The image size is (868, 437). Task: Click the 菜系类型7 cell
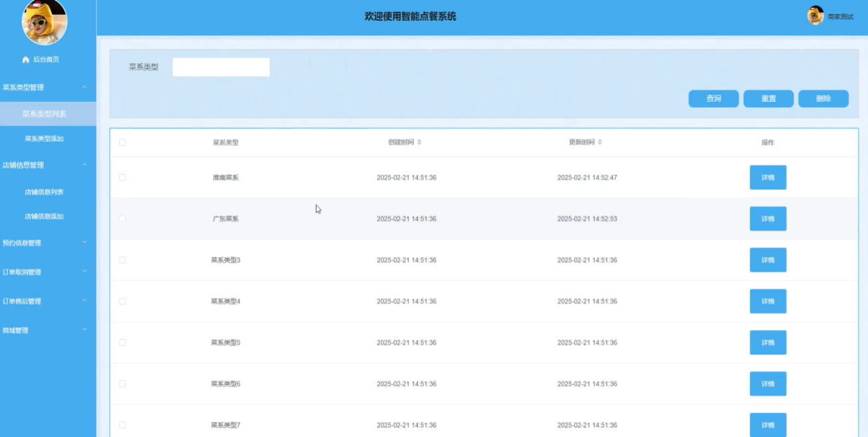click(225, 425)
